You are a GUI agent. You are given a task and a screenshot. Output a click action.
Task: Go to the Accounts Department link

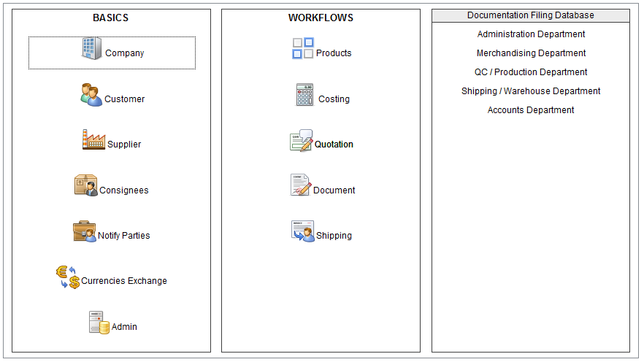(531, 110)
